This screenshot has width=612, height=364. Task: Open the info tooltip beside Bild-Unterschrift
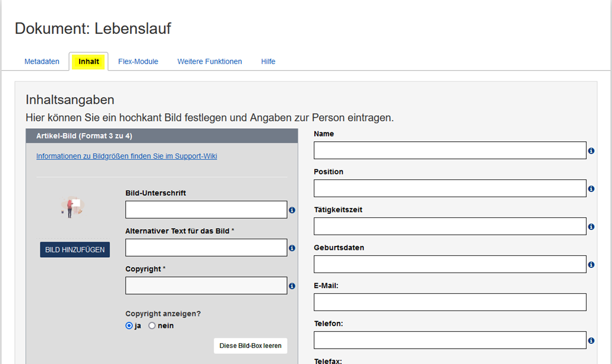[x=292, y=210]
